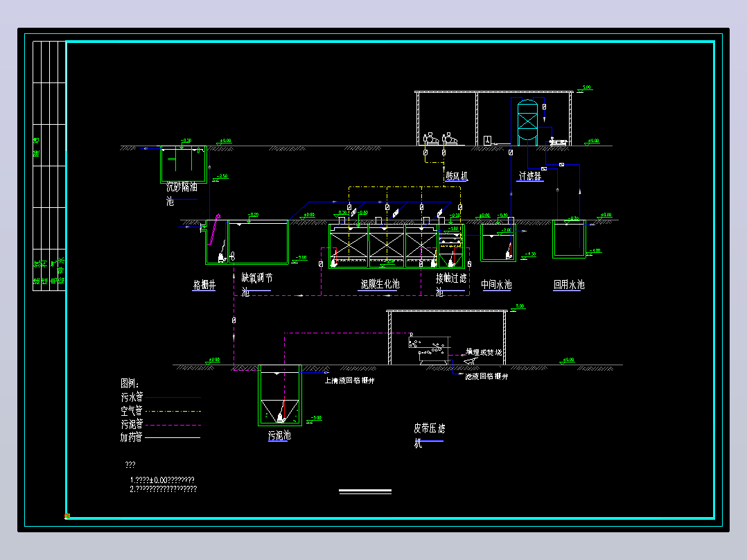
Task: Click the -1.80 elevation marker
Action: [x=452, y=229]
